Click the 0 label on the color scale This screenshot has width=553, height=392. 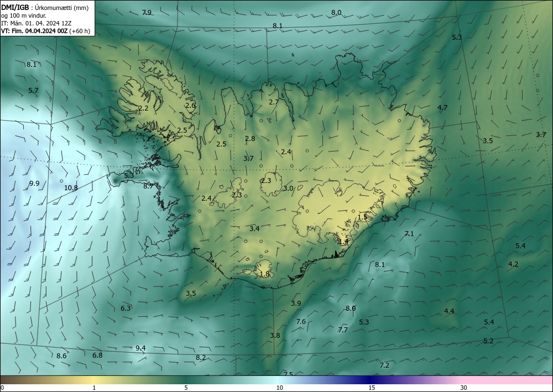[2, 388]
